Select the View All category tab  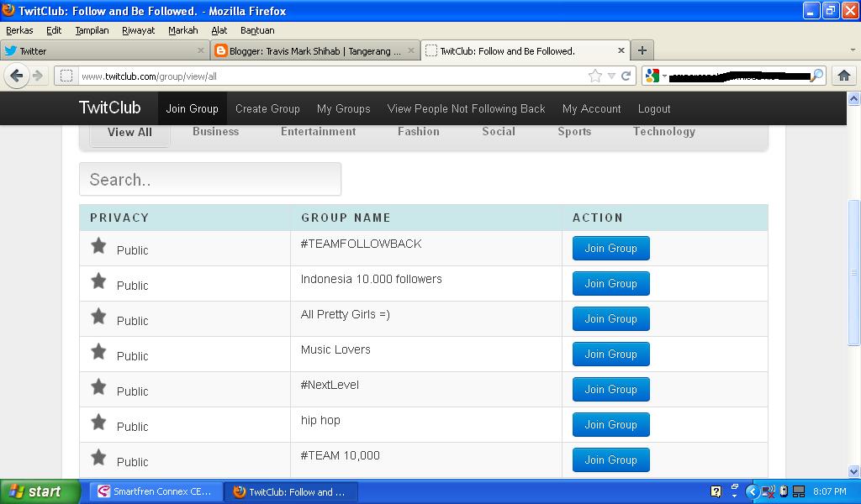129,132
